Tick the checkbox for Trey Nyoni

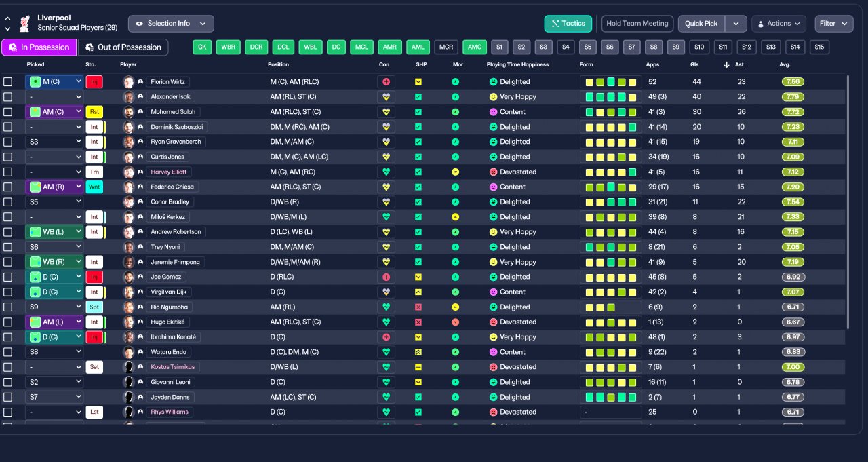pos(7,247)
